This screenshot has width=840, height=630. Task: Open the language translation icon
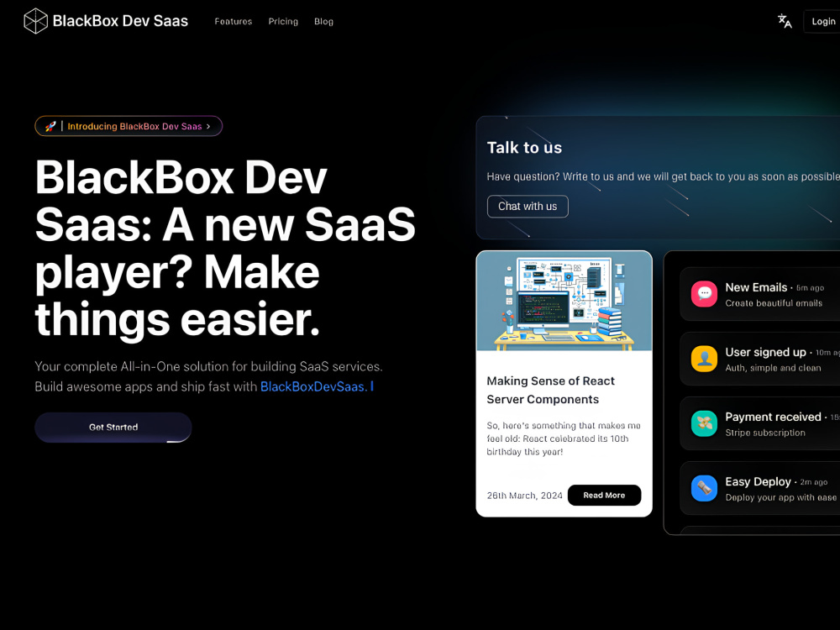click(785, 22)
